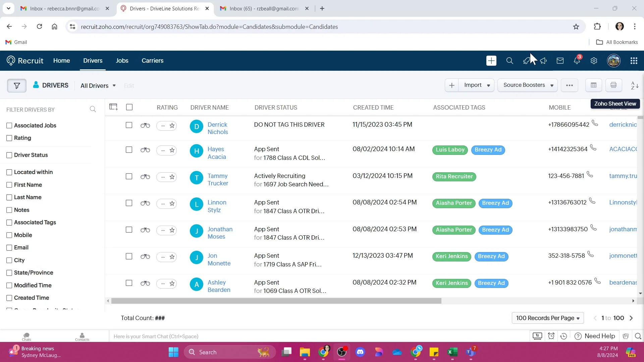Quick view Derrick Nichols with binoculars icon

[x=145, y=125]
